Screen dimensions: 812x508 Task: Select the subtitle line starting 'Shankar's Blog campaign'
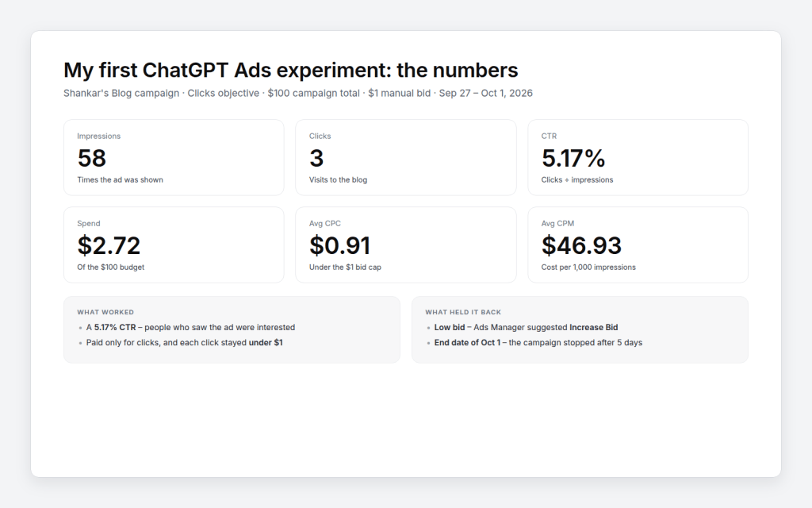click(x=298, y=94)
